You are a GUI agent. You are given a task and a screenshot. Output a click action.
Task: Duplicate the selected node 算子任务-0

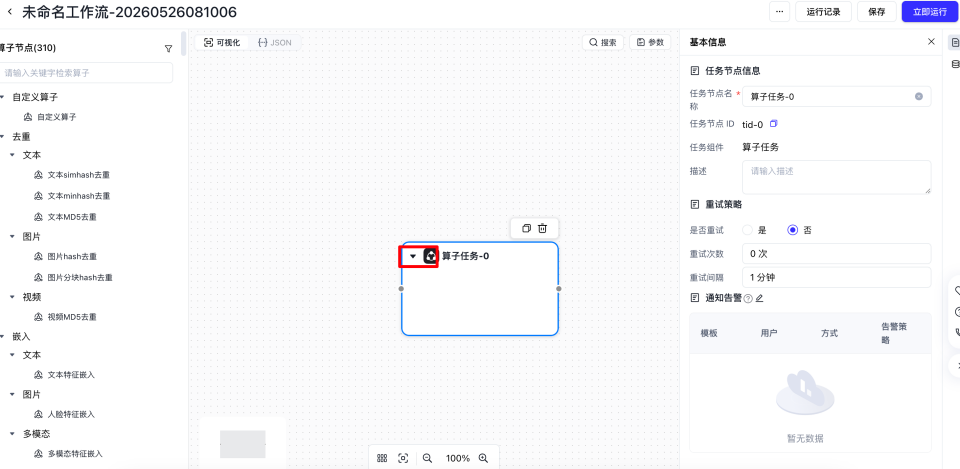(x=526, y=228)
